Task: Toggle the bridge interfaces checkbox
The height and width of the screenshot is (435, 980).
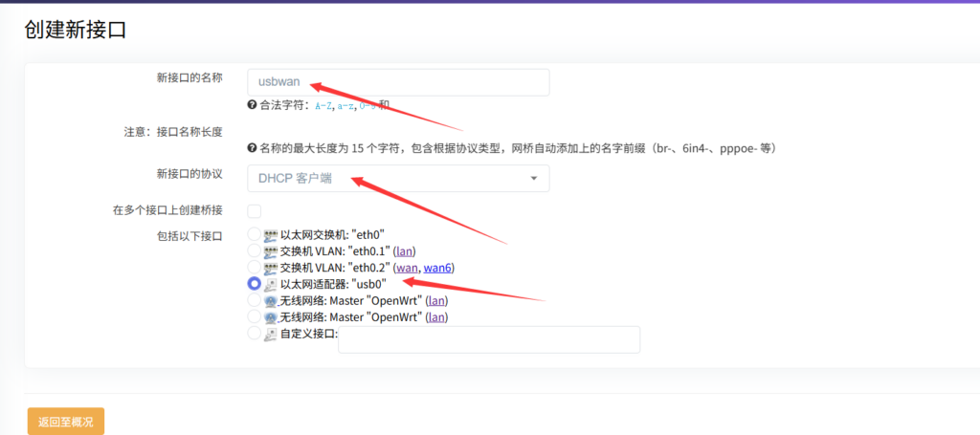Action: click(x=255, y=211)
